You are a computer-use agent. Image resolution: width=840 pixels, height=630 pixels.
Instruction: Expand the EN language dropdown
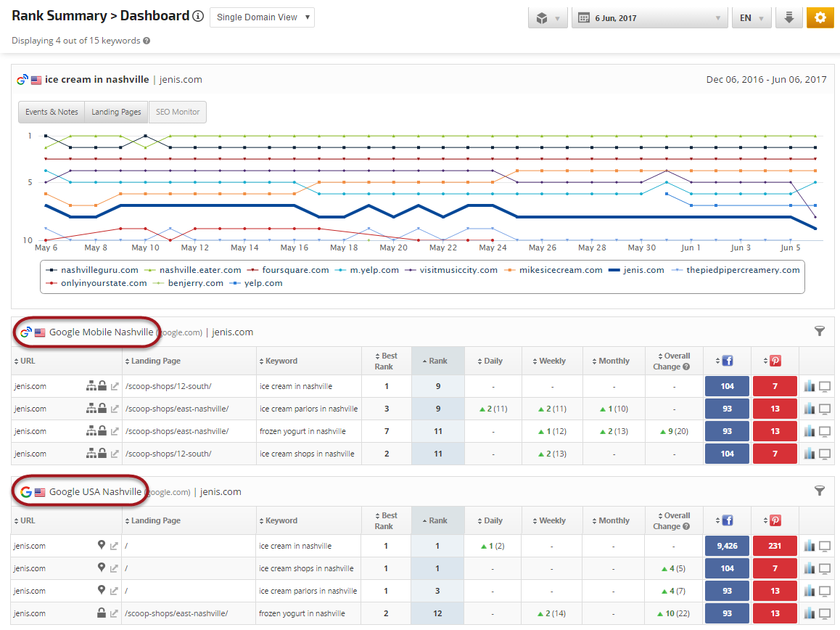pos(751,18)
